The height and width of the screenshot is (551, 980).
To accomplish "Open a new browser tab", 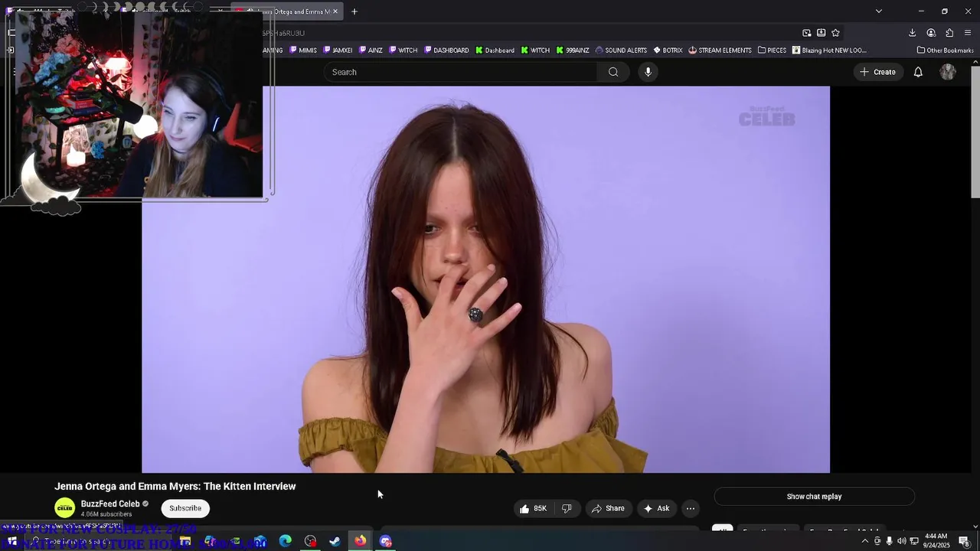I will (354, 11).
